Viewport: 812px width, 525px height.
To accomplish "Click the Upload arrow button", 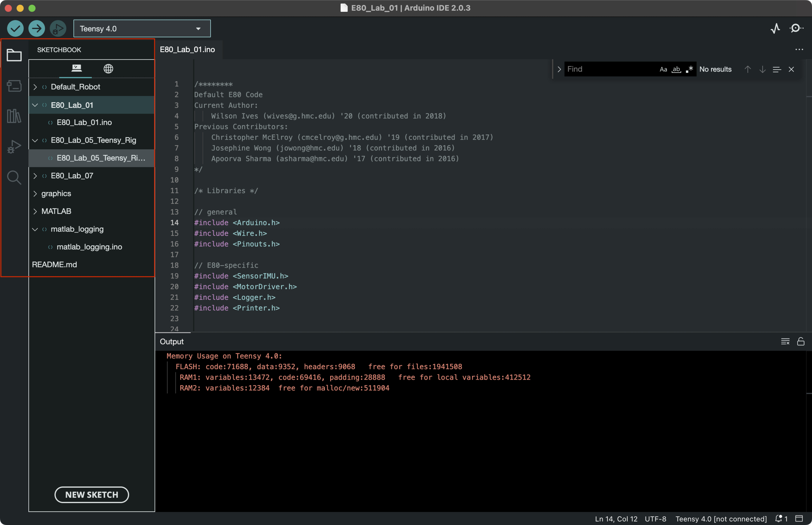I will [36, 28].
